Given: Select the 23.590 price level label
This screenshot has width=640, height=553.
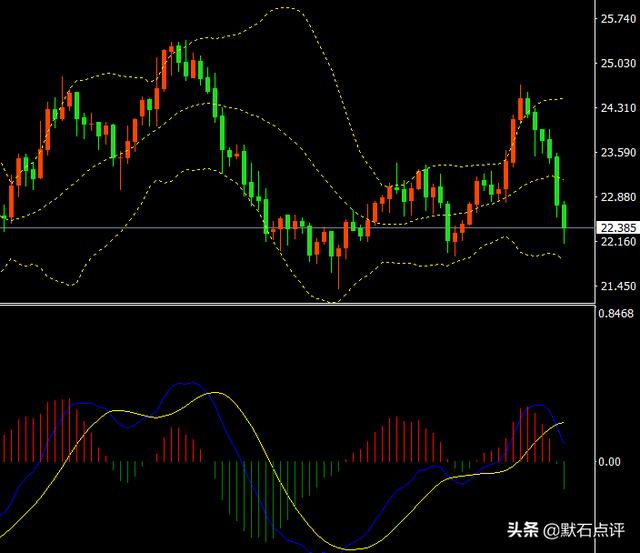Looking at the screenshot, I should tap(616, 153).
